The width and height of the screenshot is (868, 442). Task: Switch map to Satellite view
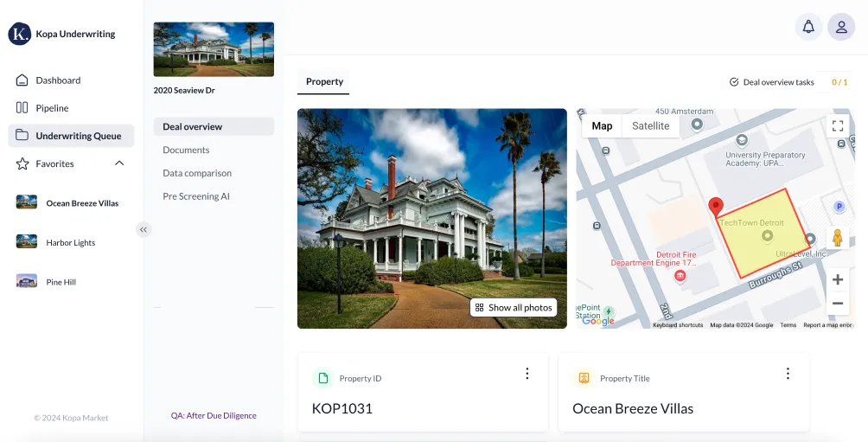pos(650,125)
